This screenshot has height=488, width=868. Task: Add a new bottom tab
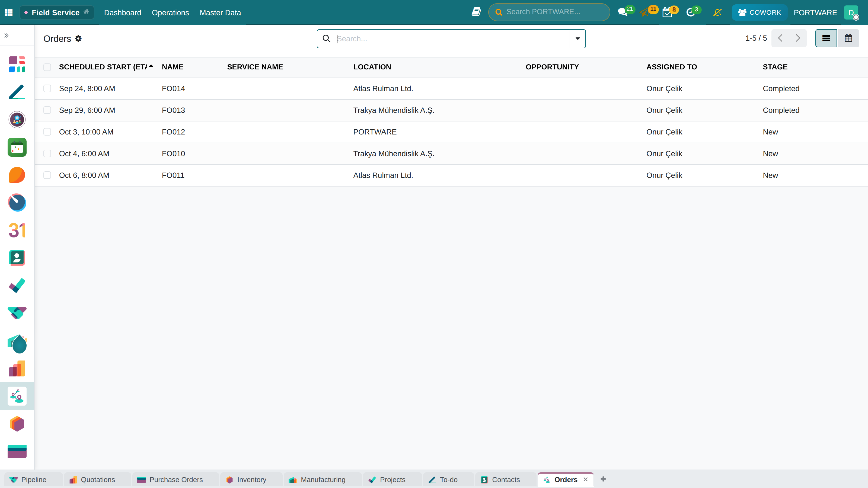(603, 479)
